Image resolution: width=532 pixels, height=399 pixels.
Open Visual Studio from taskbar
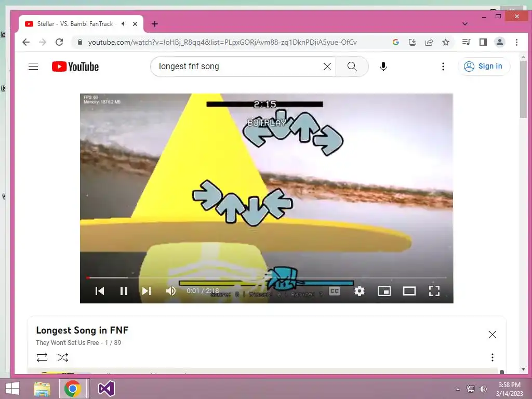pyautogui.click(x=106, y=389)
